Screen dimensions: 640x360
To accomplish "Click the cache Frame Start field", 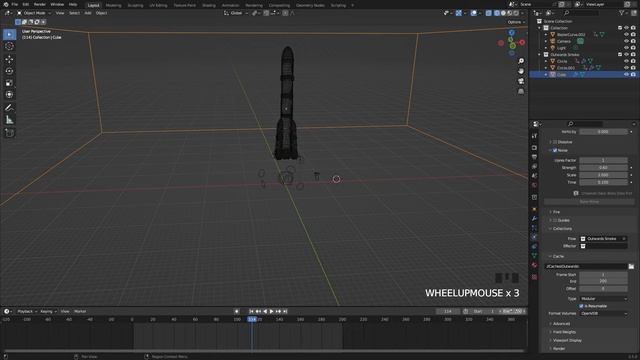I will 603,275.
